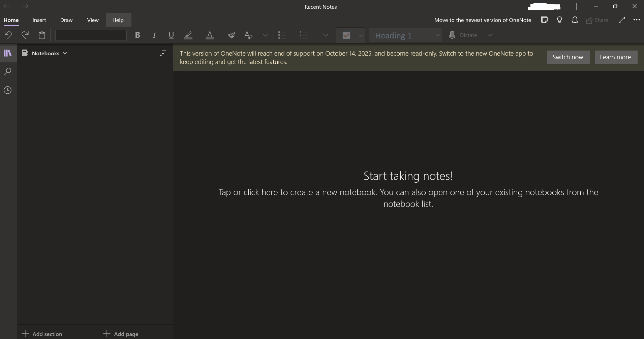Expand the font formatting dropdown after the text styles icon
Screen dimensions: 644x339
265,35
